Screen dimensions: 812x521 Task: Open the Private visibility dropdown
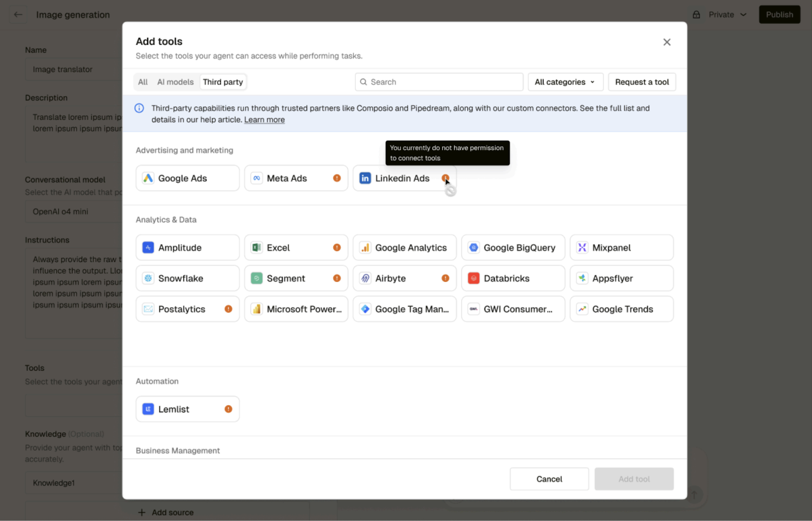tap(727, 15)
